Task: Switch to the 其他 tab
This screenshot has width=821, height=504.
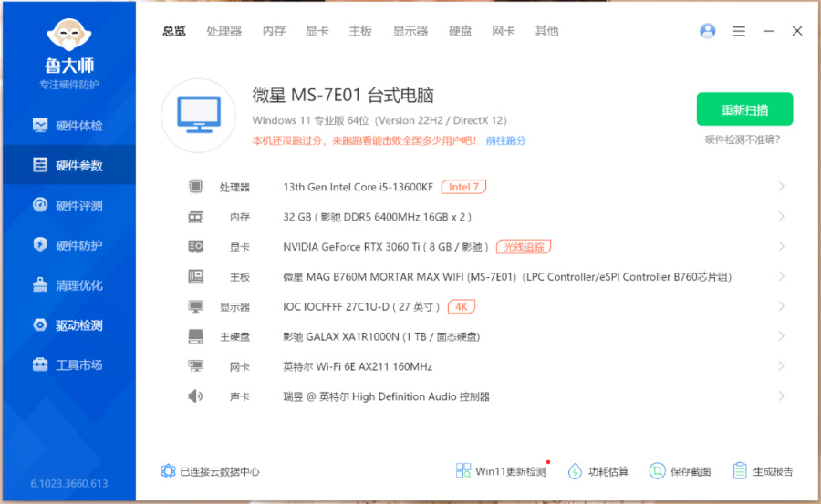Action: tap(546, 31)
